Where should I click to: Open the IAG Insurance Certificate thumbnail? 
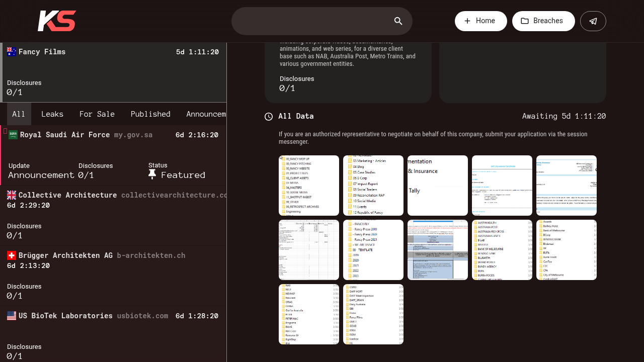tap(502, 186)
